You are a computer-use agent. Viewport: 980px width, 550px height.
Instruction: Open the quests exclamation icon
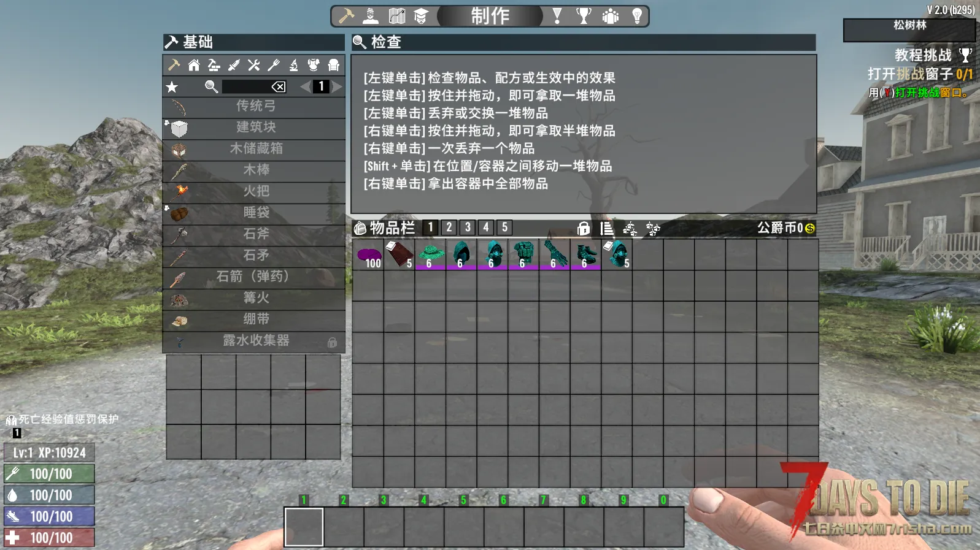557,15
